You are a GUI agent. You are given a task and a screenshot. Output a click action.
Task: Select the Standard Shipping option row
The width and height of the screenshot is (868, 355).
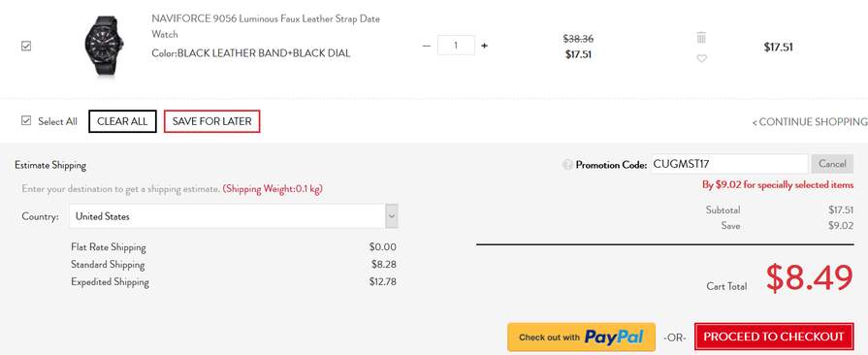pyautogui.click(x=233, y=265)
